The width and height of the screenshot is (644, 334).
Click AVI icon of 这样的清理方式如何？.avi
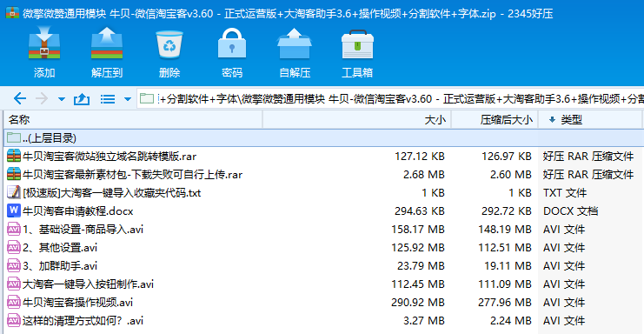click(14, 320)
